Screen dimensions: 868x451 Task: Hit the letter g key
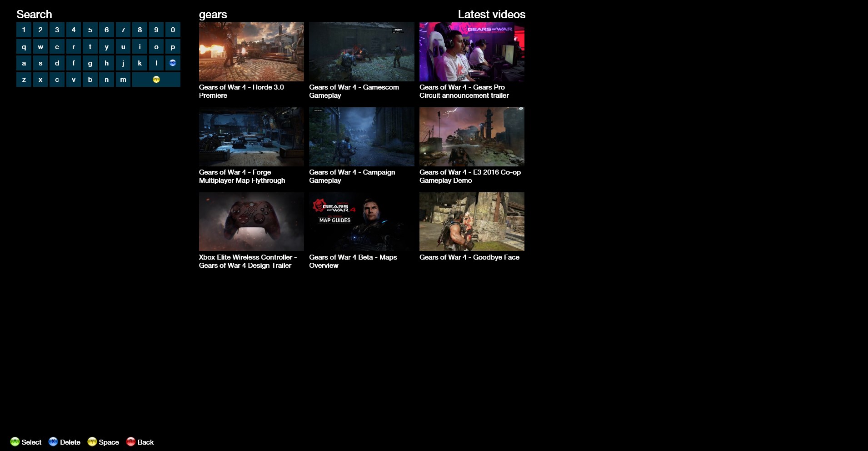tap(90, 63)
